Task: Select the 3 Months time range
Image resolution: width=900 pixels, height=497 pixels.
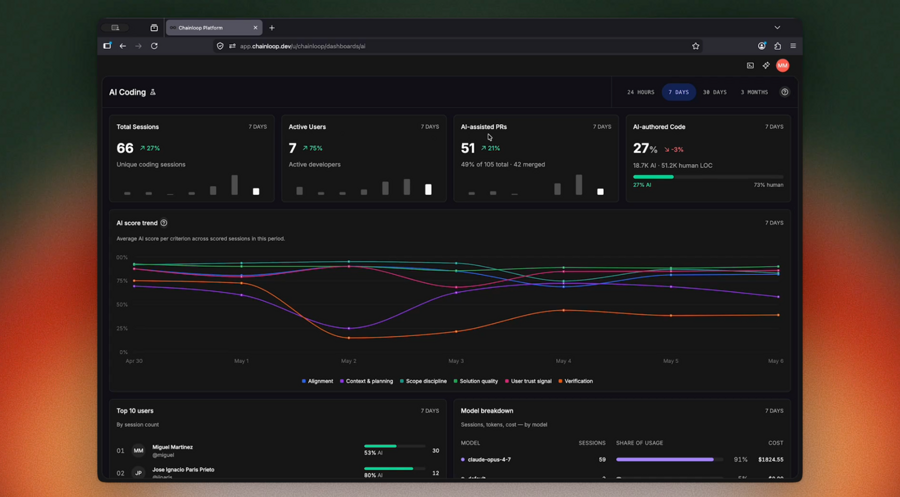Action: pos(754,92)
